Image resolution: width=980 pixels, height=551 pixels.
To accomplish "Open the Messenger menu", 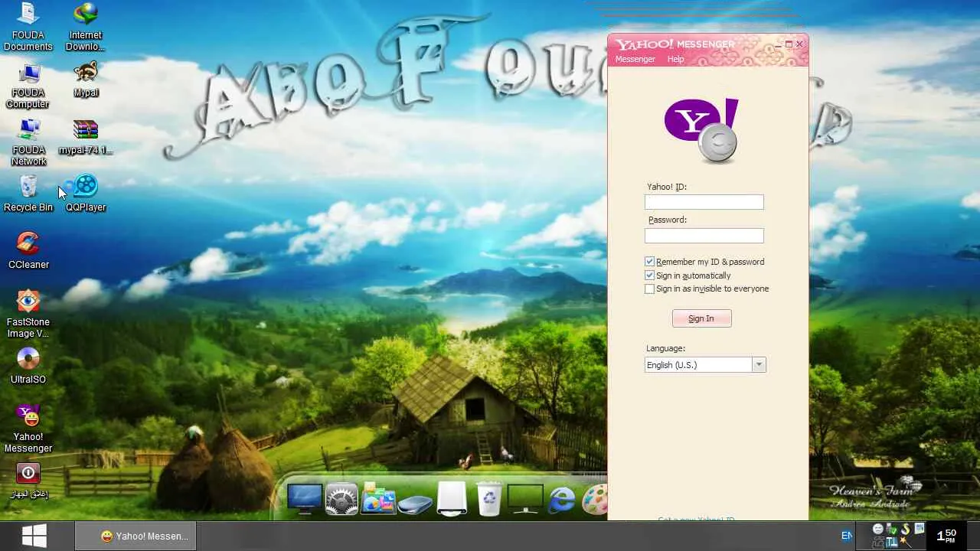I will click(x=635, y=59).
